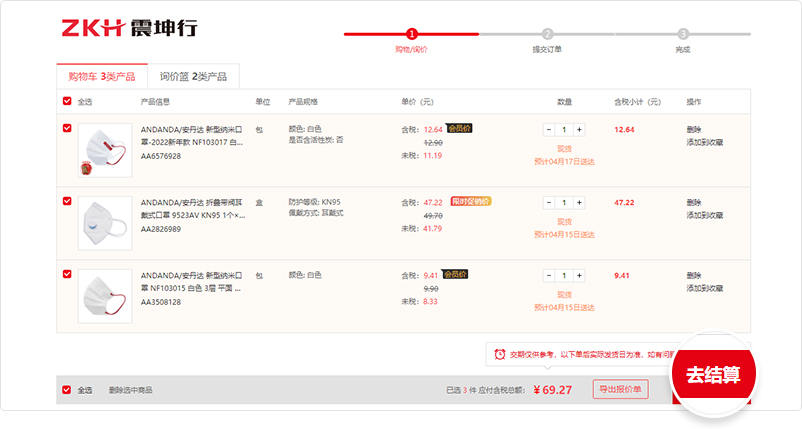Click the 限时促销价 badge on AA2826989 row
The image size is (802, 429).
[x=471, y=201]
